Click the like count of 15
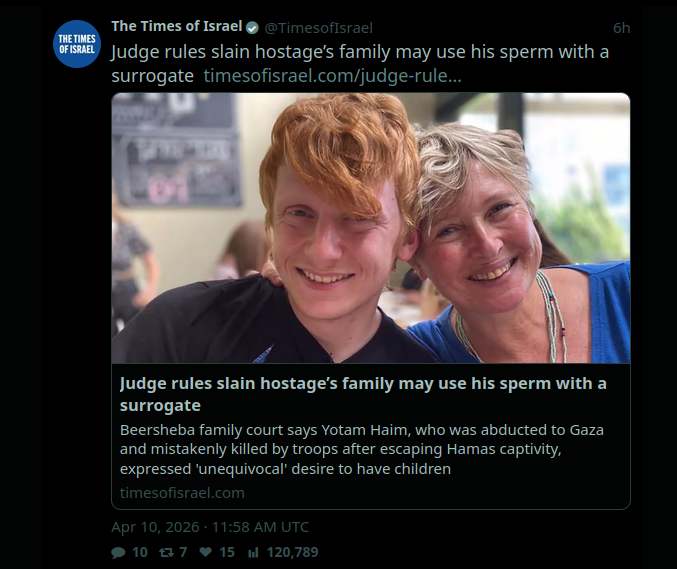Screen dimensions: 677x569 click(x=227, y=552)
